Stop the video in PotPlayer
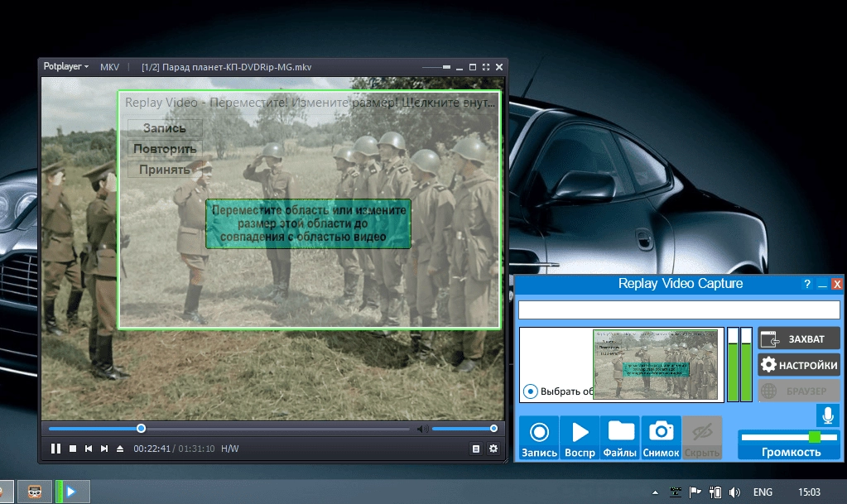The height and width of the screenshot is (504, 847). click(73, 449)
